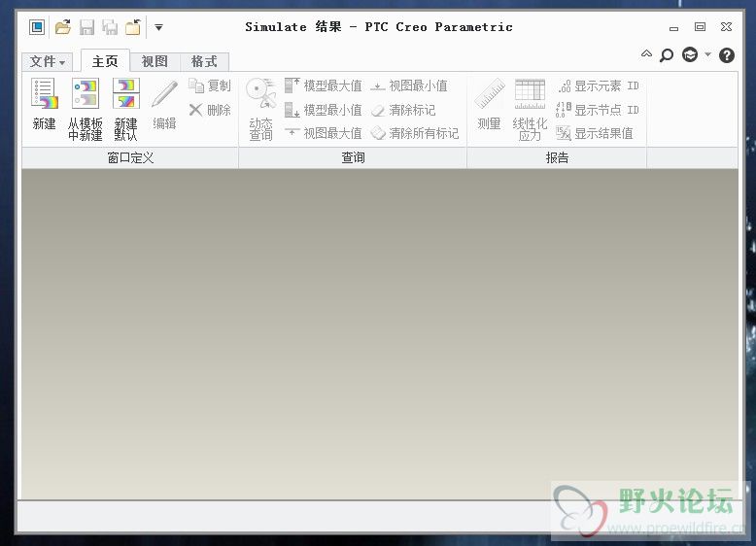
Task: Click Clear Tag (清除标记)
Action: 403,110
